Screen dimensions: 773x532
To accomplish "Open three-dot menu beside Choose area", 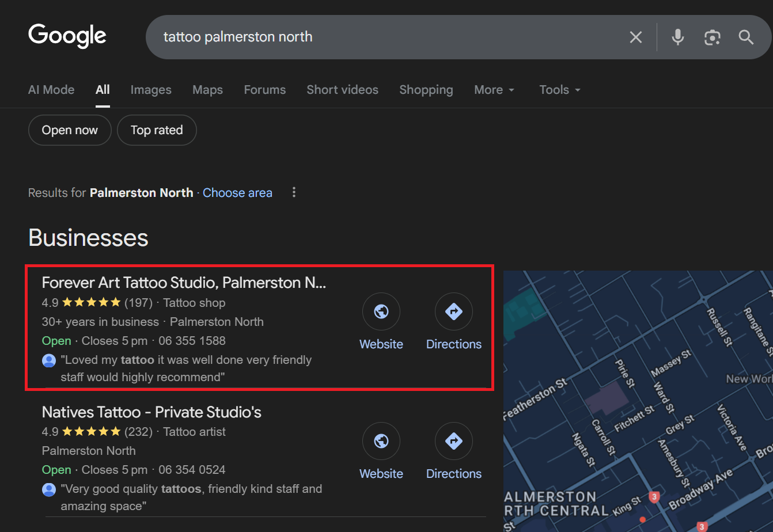I will pos(294,192).
